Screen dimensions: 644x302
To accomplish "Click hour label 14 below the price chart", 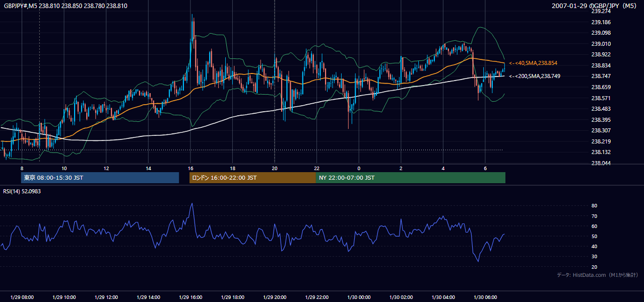I will click(148, 168).
